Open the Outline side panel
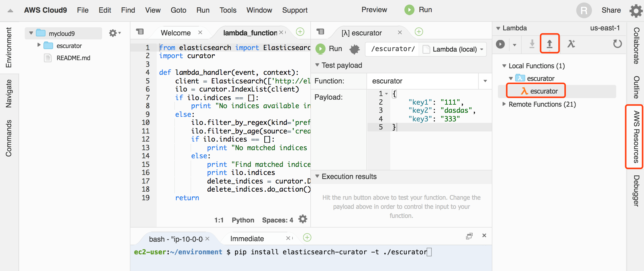This screenshot has height=271, width=644. (x=636, y=87)
